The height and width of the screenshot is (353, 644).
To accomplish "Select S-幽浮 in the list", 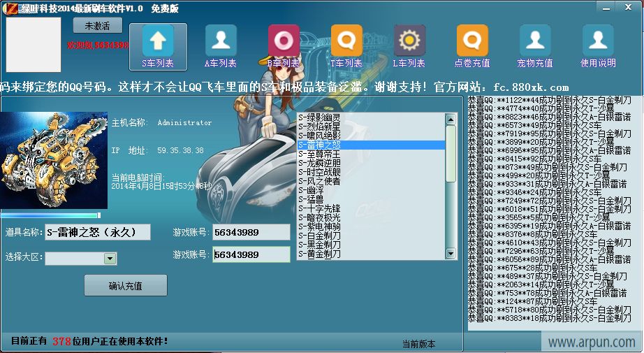I will click(x=372, y=190).
